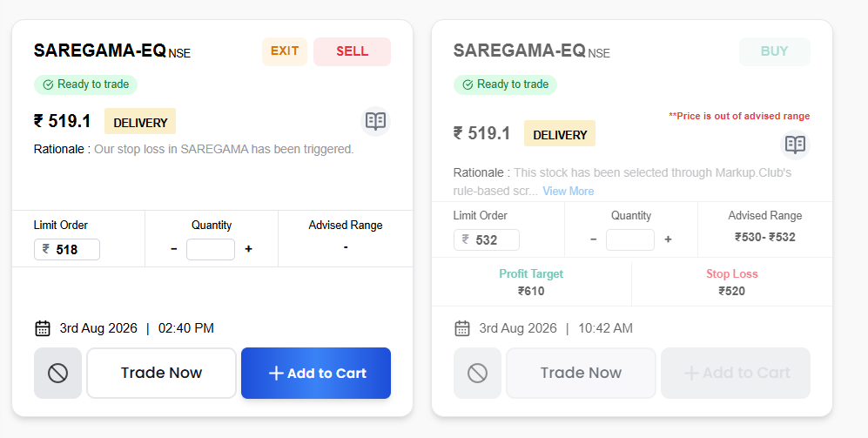
Task: Focus the limit order field showing 518
Action: point(67,250)
